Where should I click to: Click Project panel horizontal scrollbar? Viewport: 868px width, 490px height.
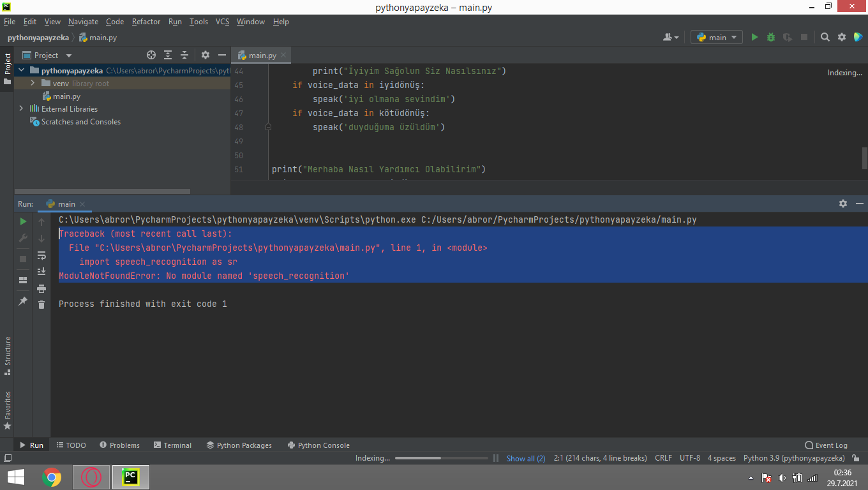click(x=102, y=191)
